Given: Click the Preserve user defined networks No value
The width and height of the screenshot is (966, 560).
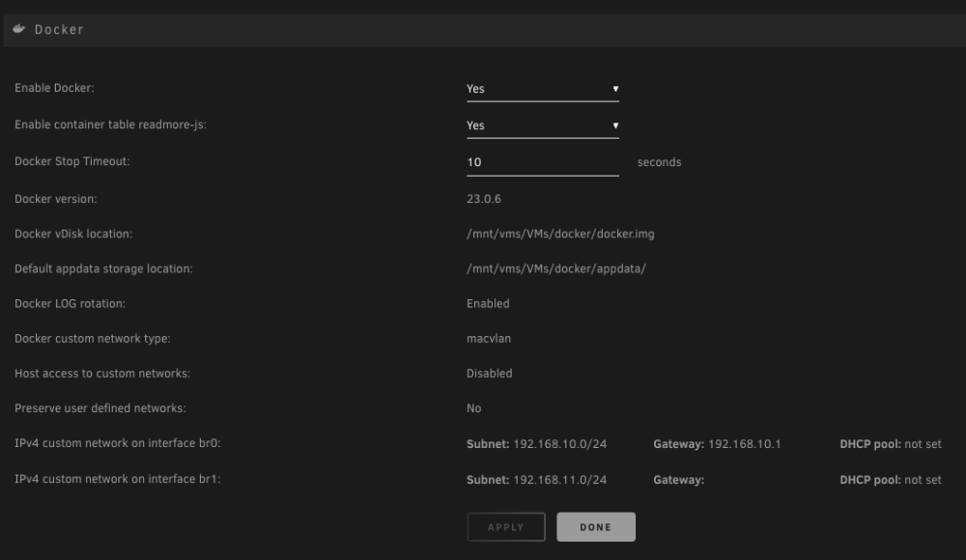Looking at the screenshot, I should click(473, 408).
